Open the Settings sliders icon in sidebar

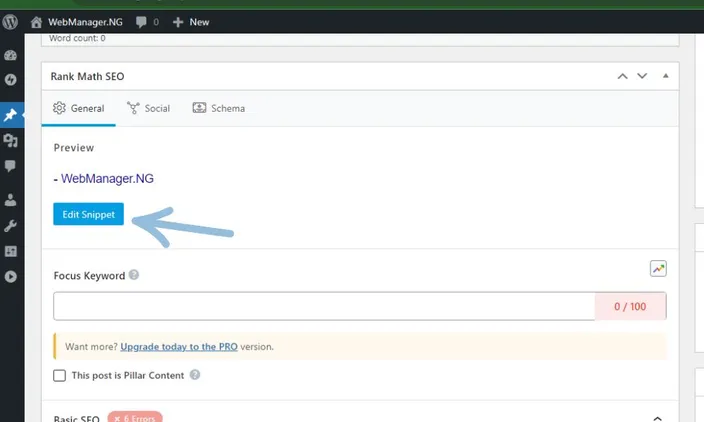click(x=10, y=251)
